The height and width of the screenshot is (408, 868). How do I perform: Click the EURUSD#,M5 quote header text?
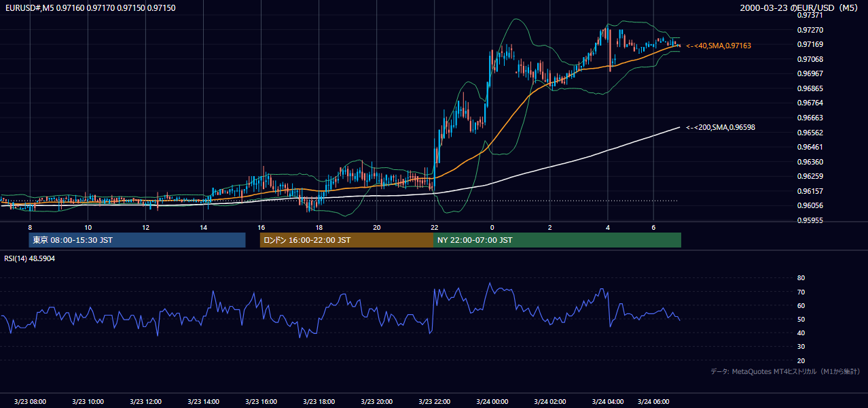pyautogui.click(x=90, y=7)
